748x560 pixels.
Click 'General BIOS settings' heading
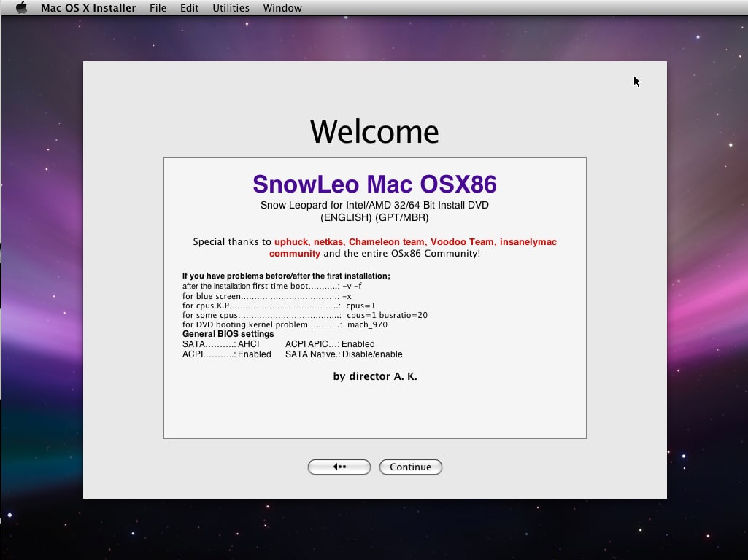point(228,334)
